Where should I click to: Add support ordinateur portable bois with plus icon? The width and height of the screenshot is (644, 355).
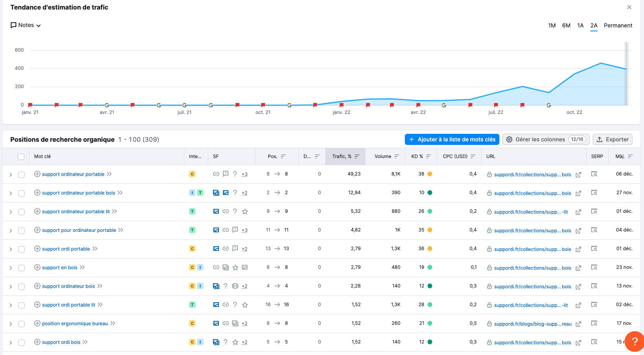37,193
